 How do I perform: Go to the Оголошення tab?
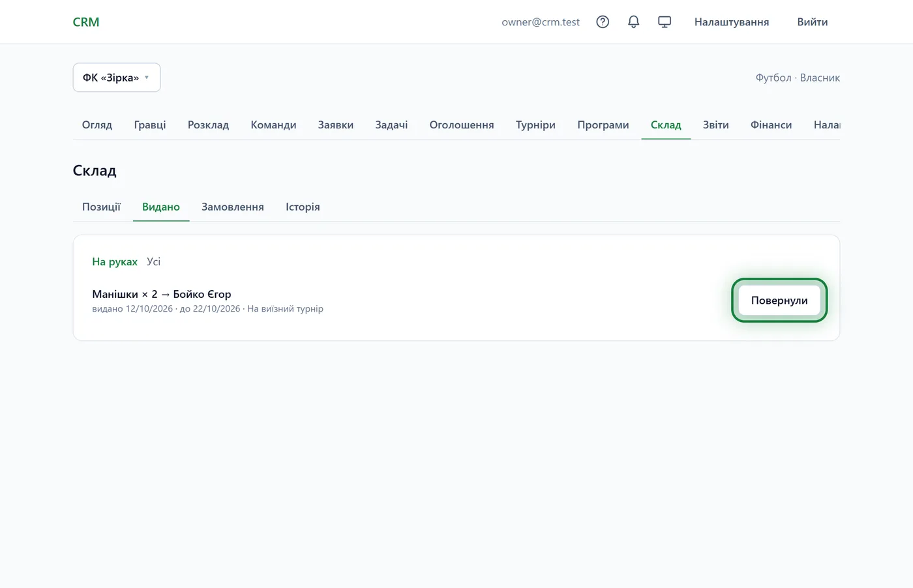(x=462, y=125)
